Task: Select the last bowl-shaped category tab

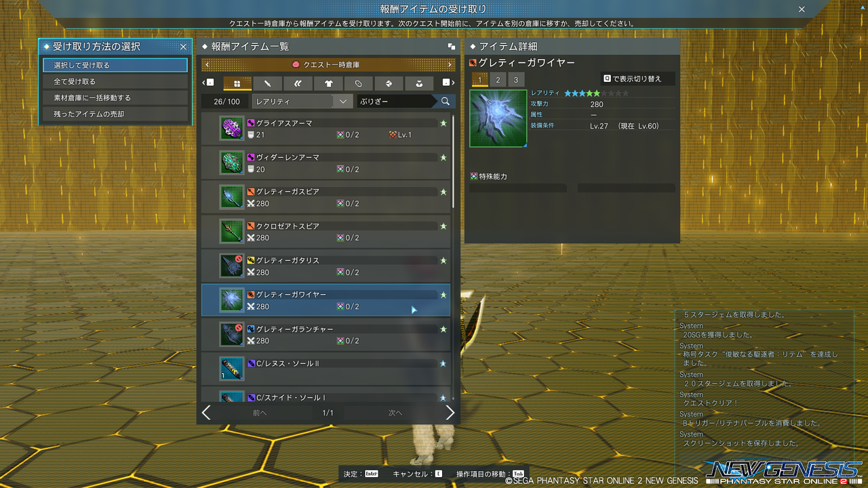Action: pos(419,83)
